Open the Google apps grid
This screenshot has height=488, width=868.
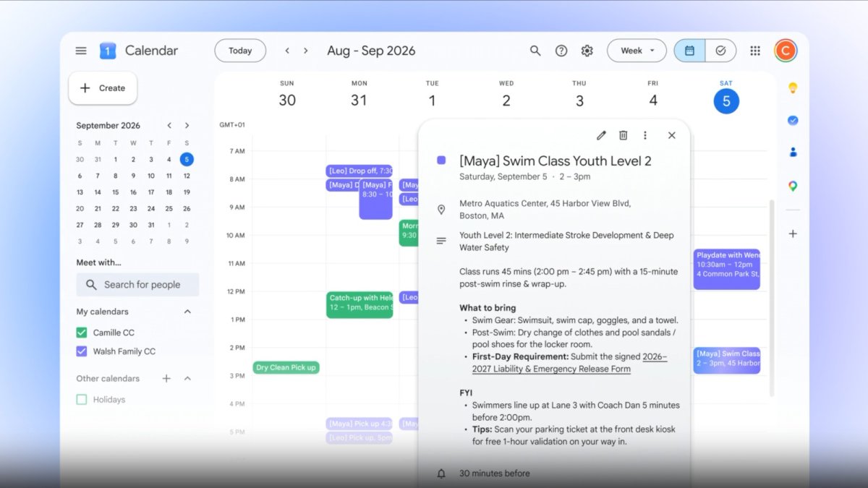point(755,51)
